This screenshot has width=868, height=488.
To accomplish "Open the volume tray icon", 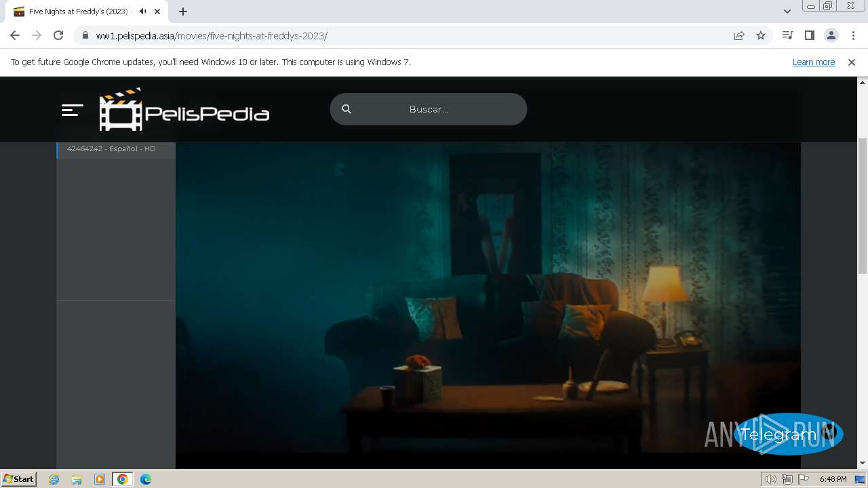I will pos(770,479).
